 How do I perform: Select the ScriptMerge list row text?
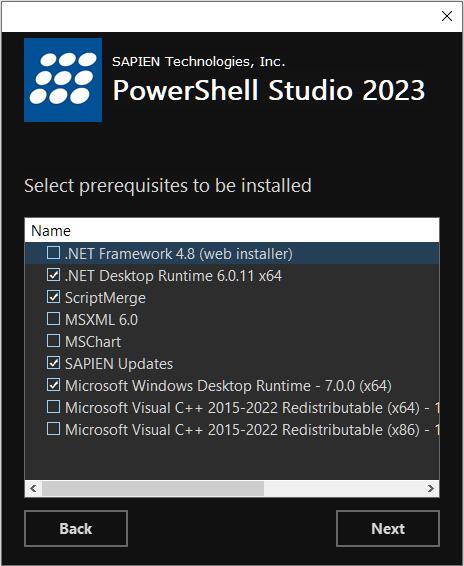point(105,298)
